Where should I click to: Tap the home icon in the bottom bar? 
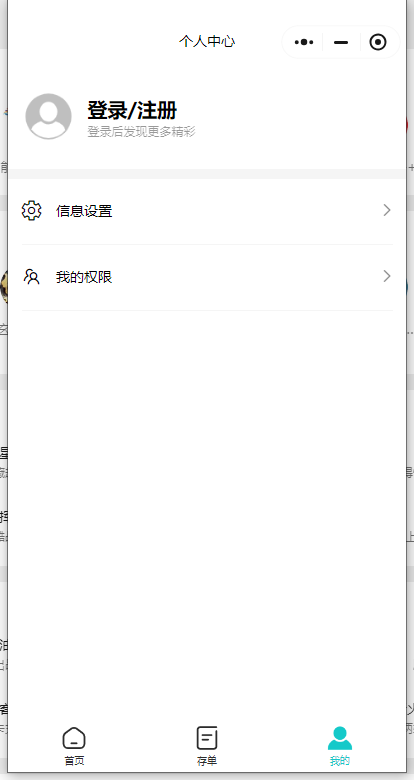point(74,738)
